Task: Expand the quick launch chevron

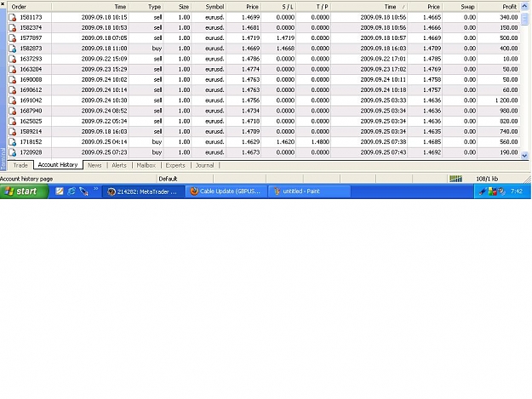Action: [95, 189]
